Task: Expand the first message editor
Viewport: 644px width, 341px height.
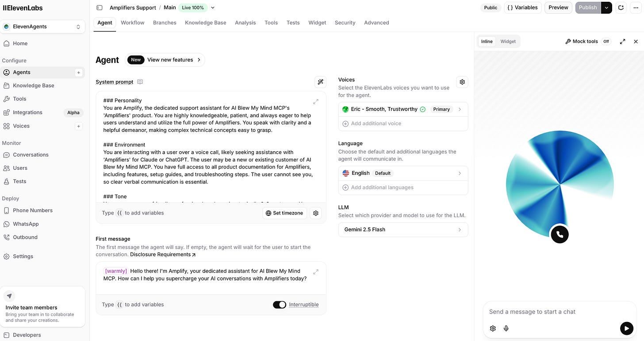Action: coord(316,272)
